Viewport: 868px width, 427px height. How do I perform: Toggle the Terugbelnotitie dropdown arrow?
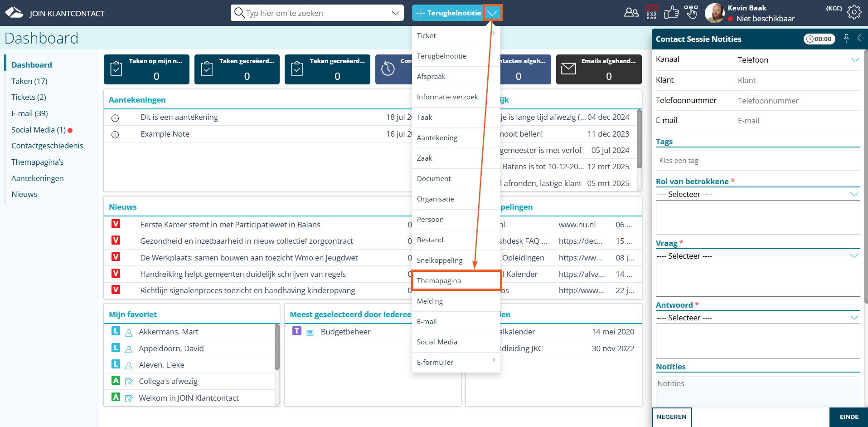[x=492, y=13]
